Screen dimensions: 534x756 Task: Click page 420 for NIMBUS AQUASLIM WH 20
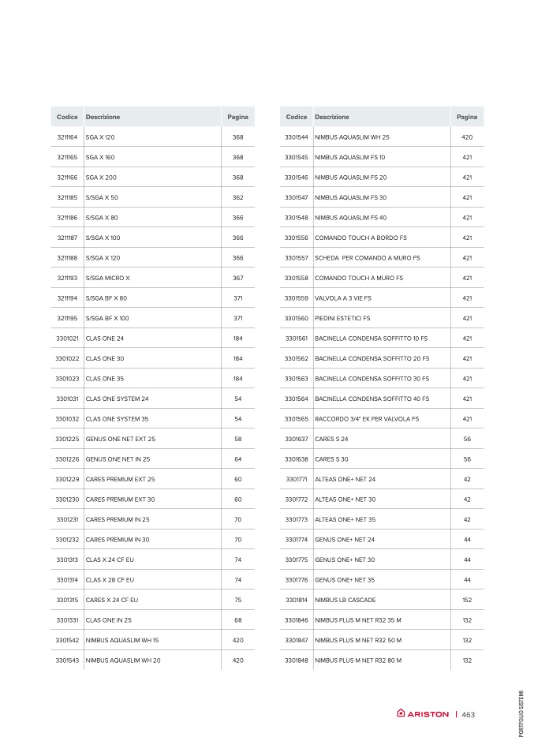(x=238, y=660)
